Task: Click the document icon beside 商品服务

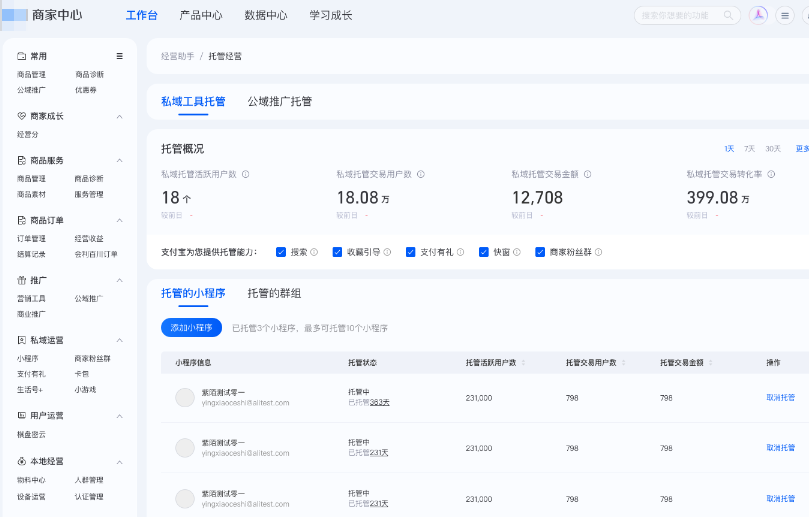Action: (22, 160)
